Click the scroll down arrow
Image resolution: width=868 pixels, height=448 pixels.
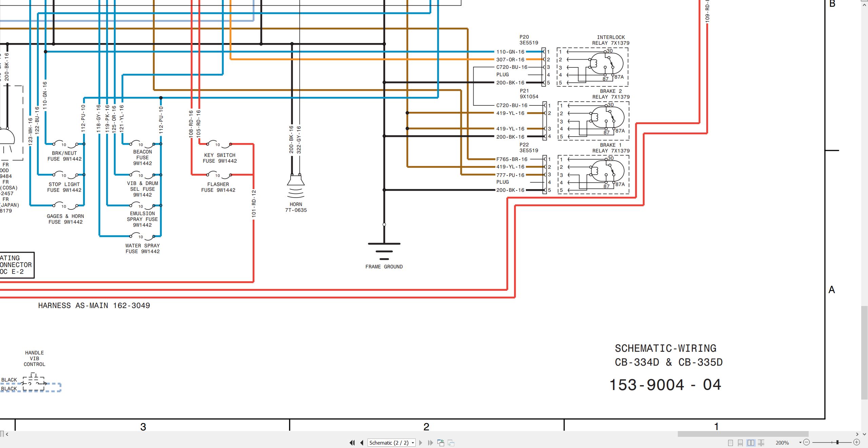click(865, 434)
